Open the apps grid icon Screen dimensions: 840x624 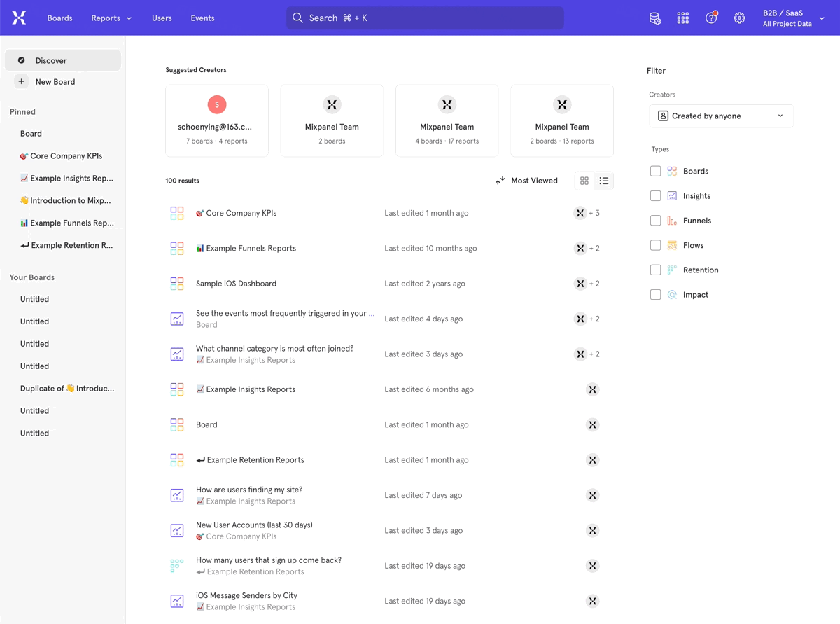[683, 18]
